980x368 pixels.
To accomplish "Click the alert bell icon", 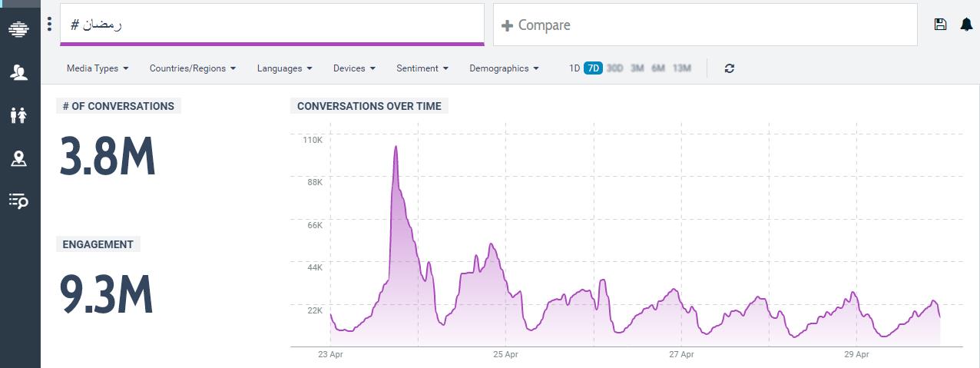I will (966, 25).
